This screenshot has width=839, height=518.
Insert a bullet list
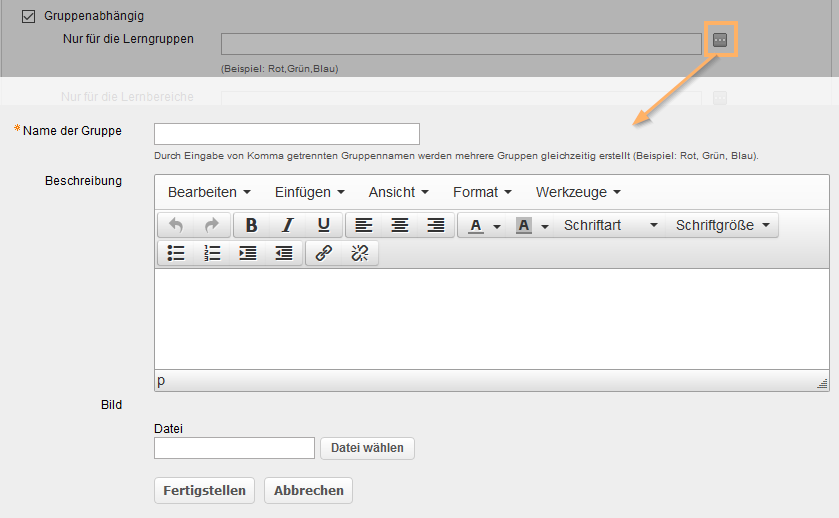point(176,253)
